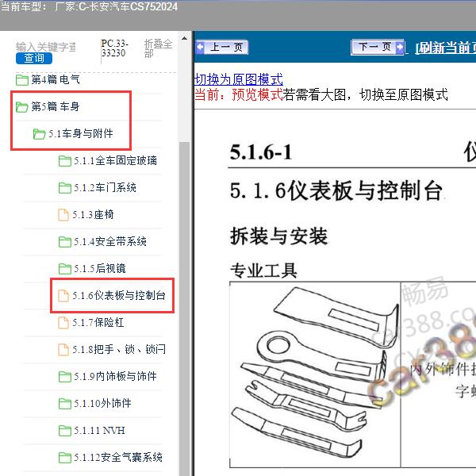Expand folder icon of 5.1.11 NVH
Viewport: 476px width, 476px height.
click(65, 431)
